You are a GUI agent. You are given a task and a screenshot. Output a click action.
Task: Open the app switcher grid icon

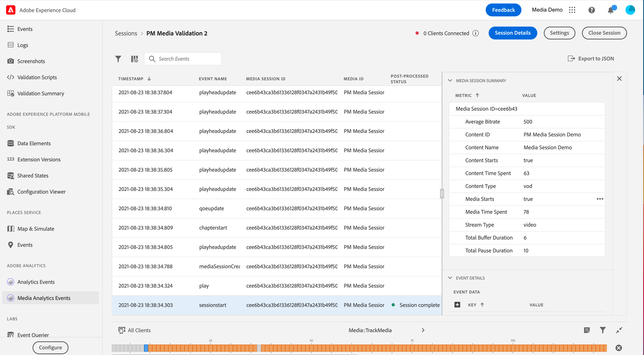(x=572, y=10)
